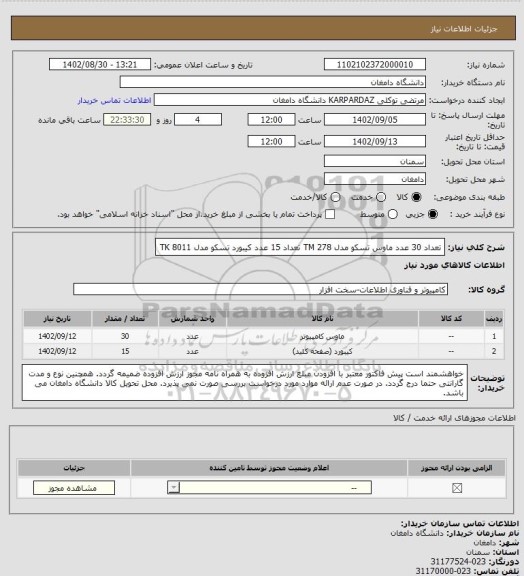Click the delivery city field دامغان
The height and width of the screenshot is (576, 524).
click(x=375, y=179)
